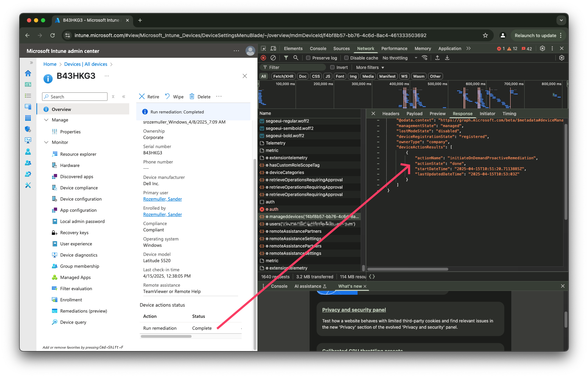Toggle JS request type filter
The height and width of the screenshot is (377, 588).
pos(327,76)
